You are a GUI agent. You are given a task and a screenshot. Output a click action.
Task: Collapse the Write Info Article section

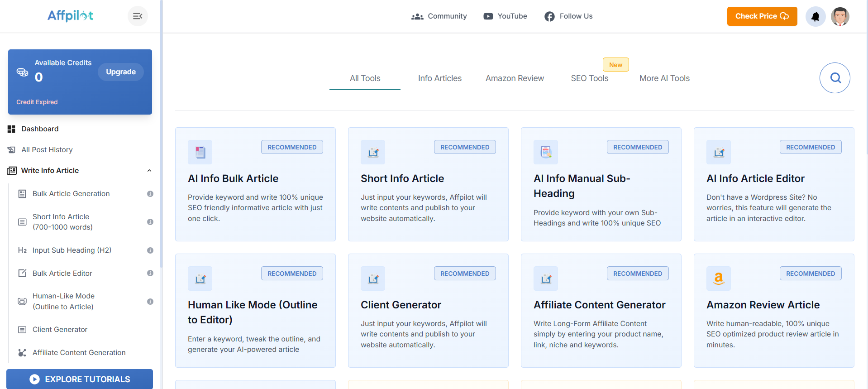click(x=149, y=171)
